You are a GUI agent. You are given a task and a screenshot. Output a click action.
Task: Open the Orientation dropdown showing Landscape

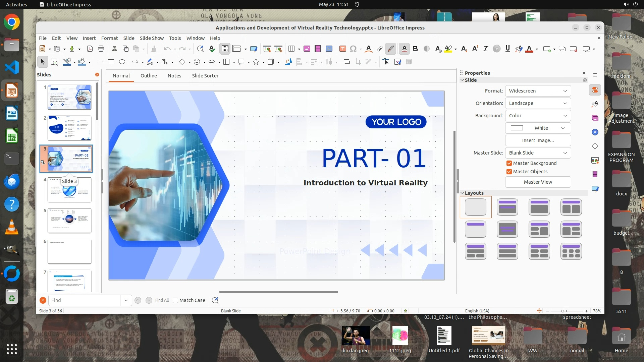tap(538, 103)
